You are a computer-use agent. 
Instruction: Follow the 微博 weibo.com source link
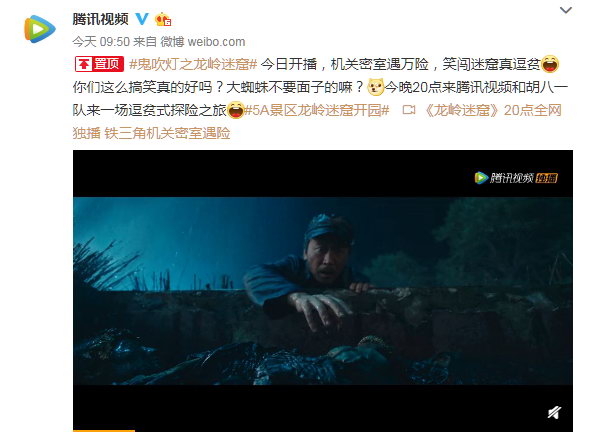coord(203,42)
